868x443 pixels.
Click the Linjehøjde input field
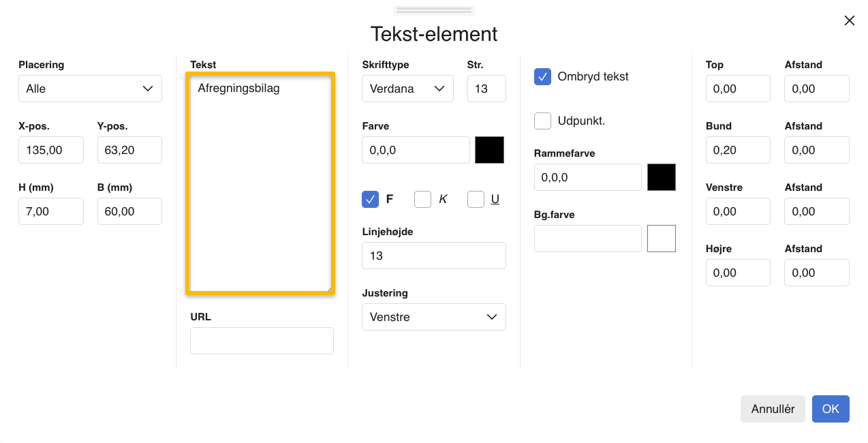(x=433, y=256)
